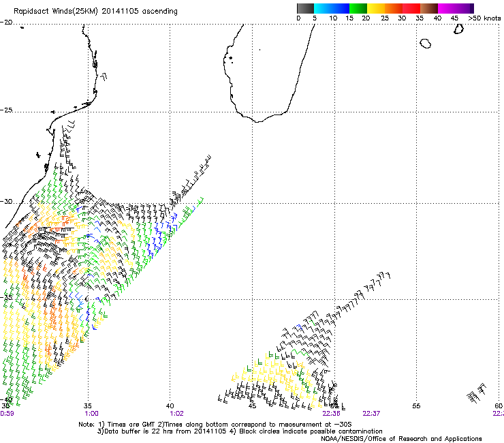This screenshot has height=443, width=504.
Task: Click the purple '22:36' time label
Action: pos(332,414)
